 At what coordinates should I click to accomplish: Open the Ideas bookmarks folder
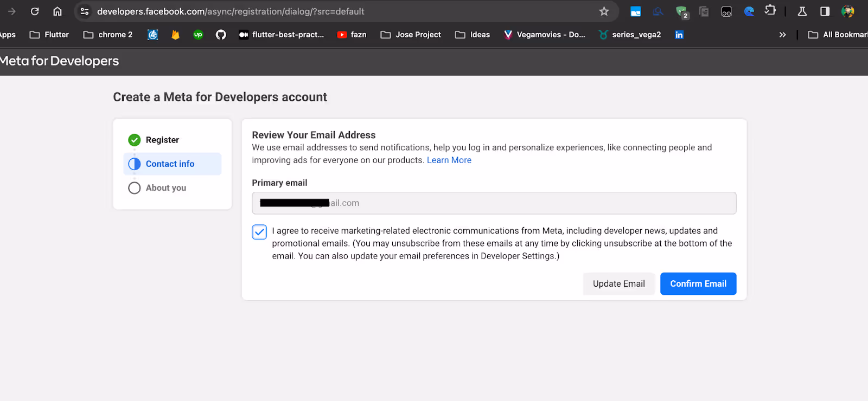pyautogui.click(x=473, y=35)
